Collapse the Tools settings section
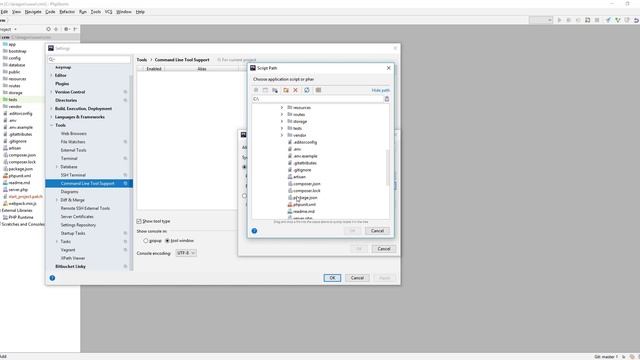The image size is (640, 360). coord(51,125)
